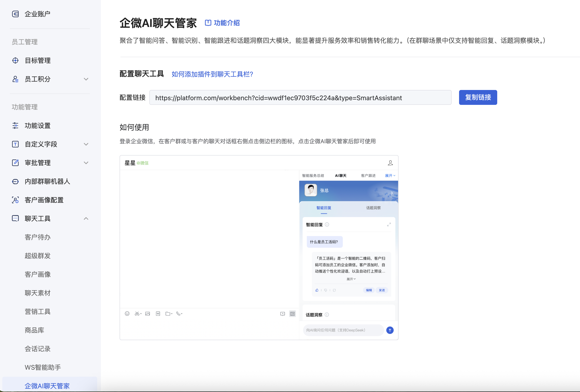Screen dimensions: 580x392
Task: Open the 功能介绍 link
Action: 227,23
